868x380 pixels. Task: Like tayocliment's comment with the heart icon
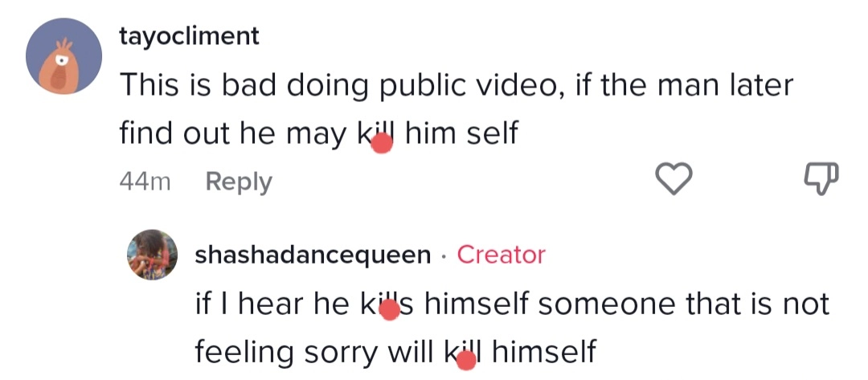click(x=674, y=178)
